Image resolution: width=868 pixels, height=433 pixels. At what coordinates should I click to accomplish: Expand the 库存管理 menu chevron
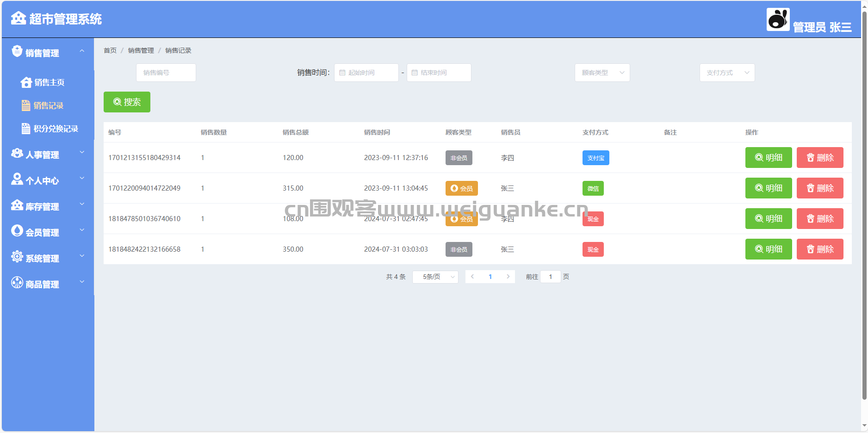[82, 204]
